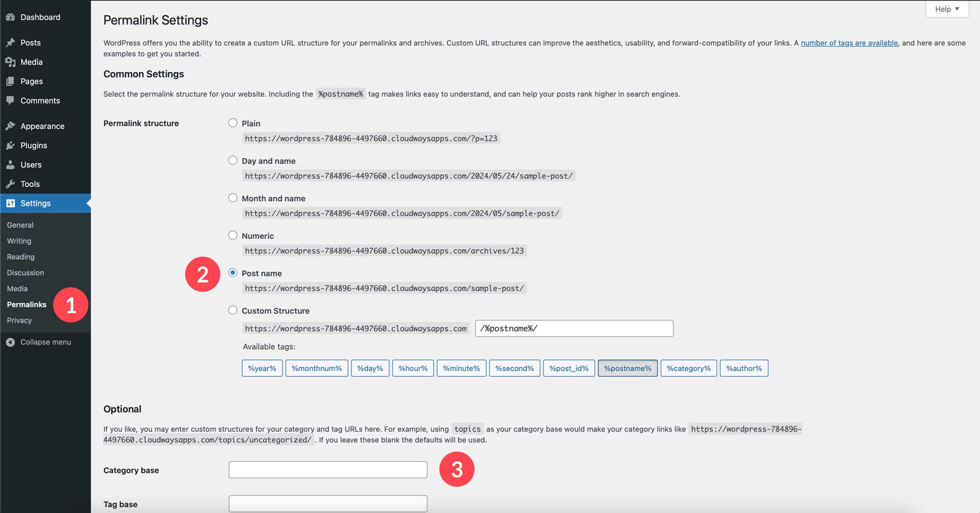Follow the number of tags are available link
This screenshot has width=980, height=513.
(x=849, y=42)
